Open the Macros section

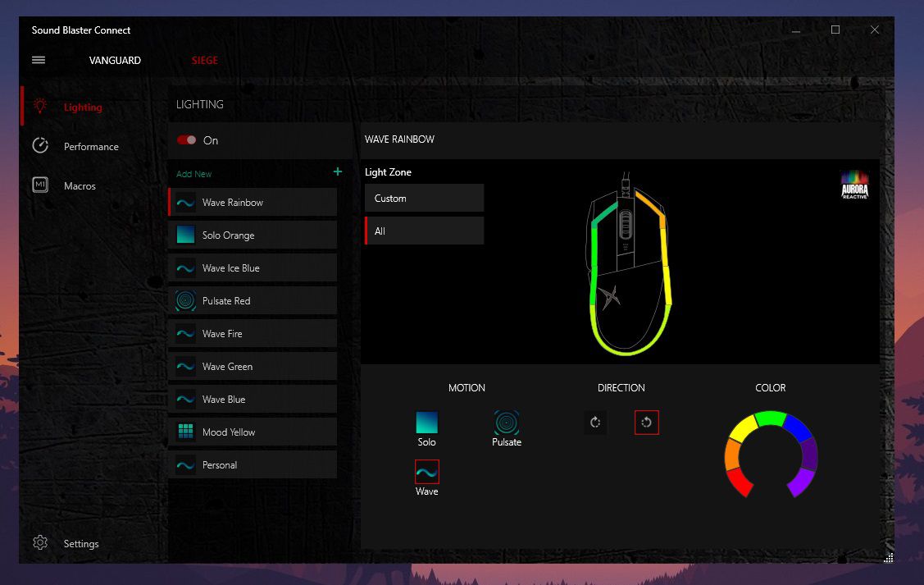pos(80,185)
